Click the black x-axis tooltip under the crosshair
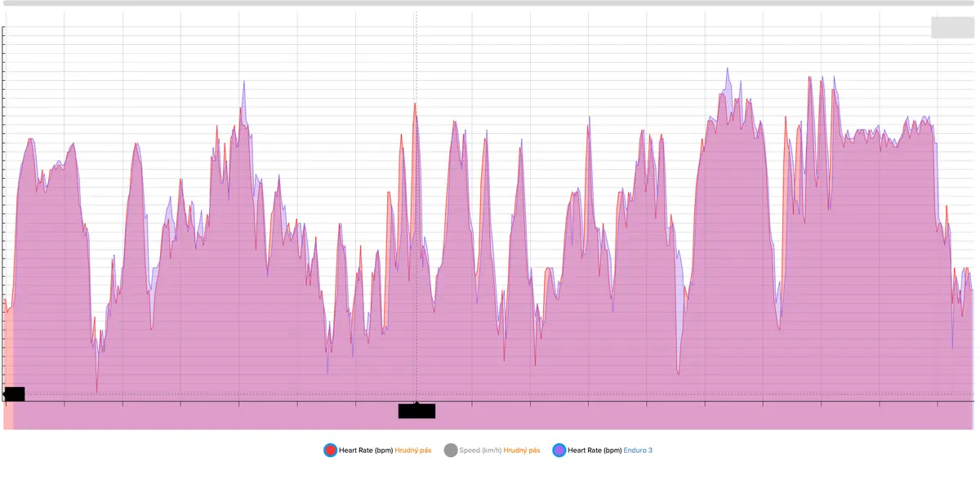 pos(416,410)
